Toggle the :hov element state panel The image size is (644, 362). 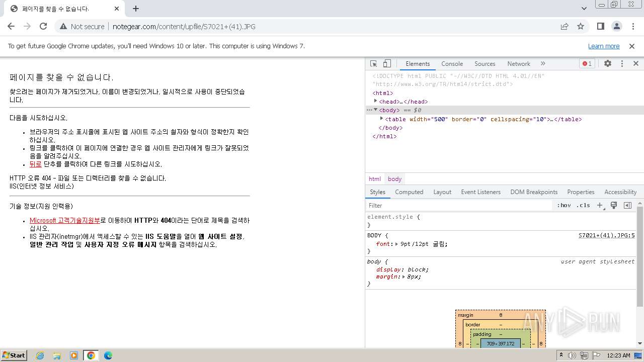tap(564, 205)
